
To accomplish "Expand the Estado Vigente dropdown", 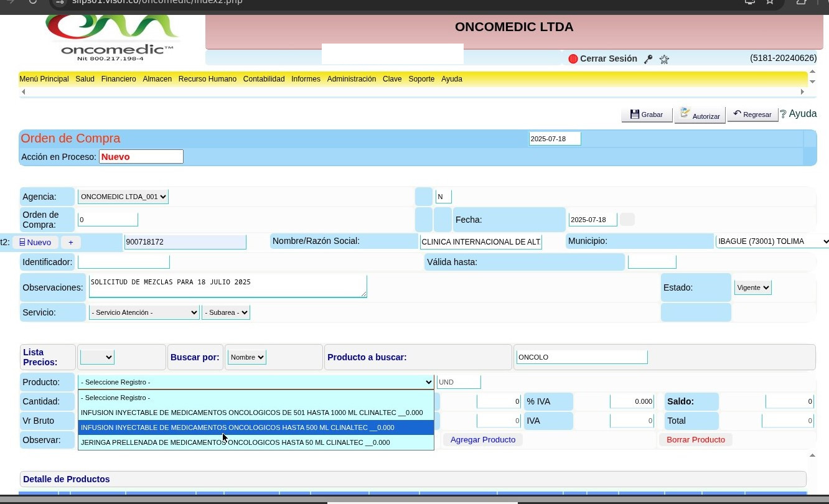I will [752, 287].
